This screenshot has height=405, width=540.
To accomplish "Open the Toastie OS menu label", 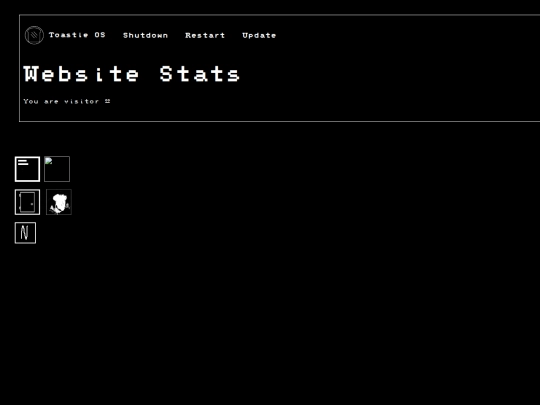I will (77, 35).
